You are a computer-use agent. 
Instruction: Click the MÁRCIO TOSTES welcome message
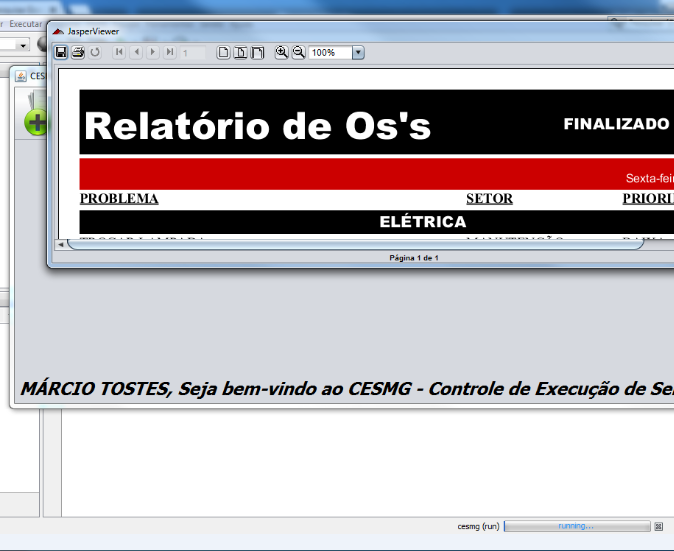point(347,389)
